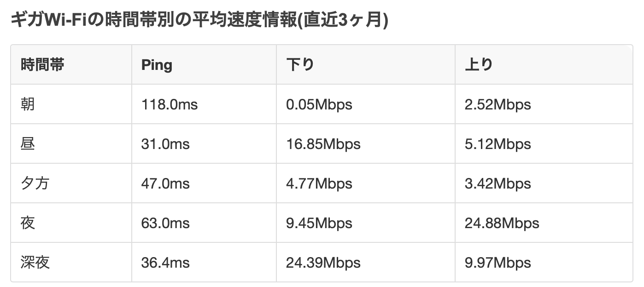Image resolution: width=644 pixels, height=287 pixels.
Task: Click the 時間帯 column header
Action: pos(42,65)
